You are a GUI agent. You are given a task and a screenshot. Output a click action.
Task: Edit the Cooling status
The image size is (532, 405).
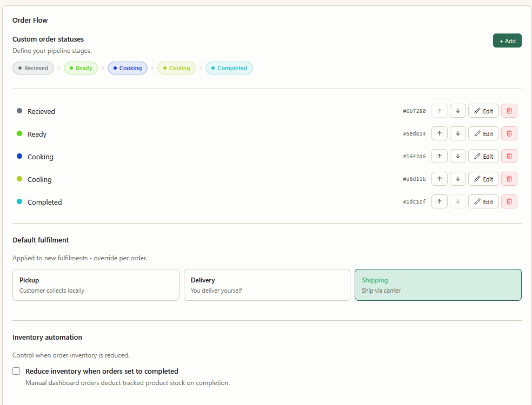[483, 179]
